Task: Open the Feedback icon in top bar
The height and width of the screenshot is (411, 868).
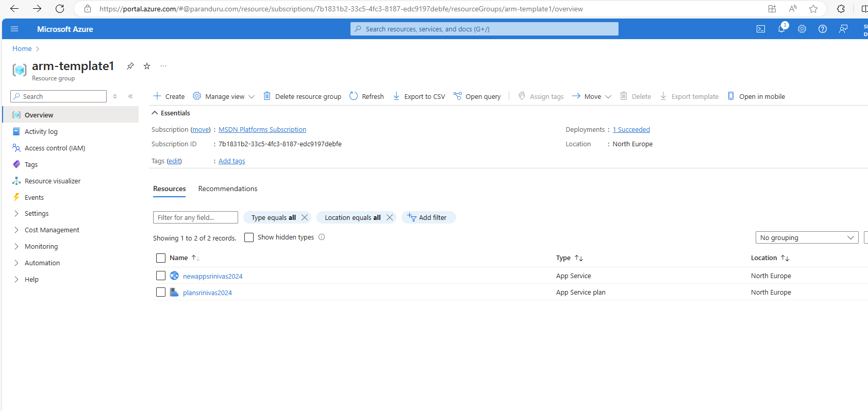Action: (x=843, y=29)
